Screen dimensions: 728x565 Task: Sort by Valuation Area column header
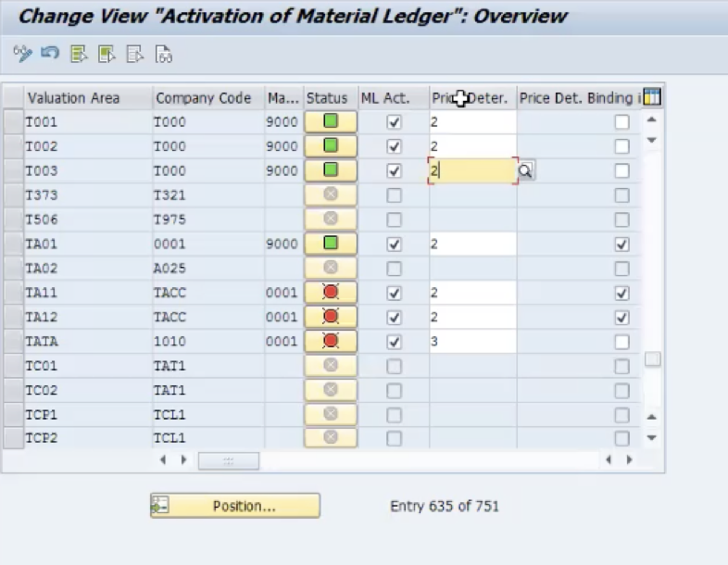click(x=88, y=98)
